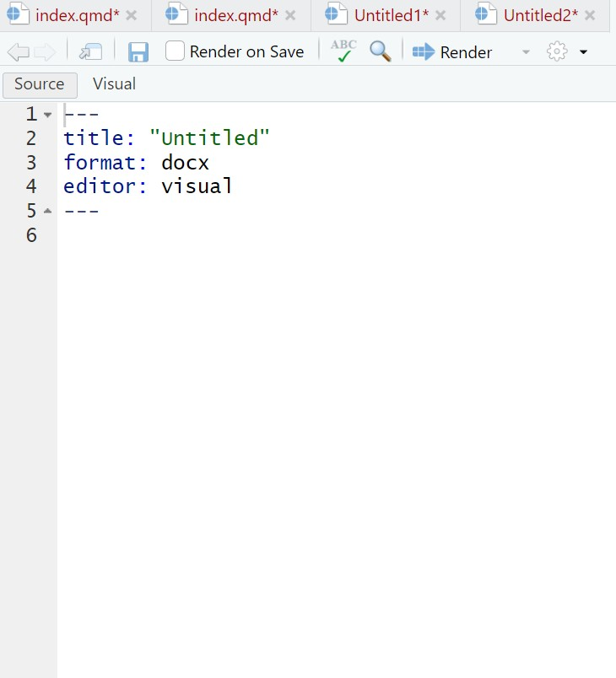The height and width of the screenshot is (678, 616).
Task: Switch to the Untitled1 tab
Action: pyautogui.click(x=391, y=15)
